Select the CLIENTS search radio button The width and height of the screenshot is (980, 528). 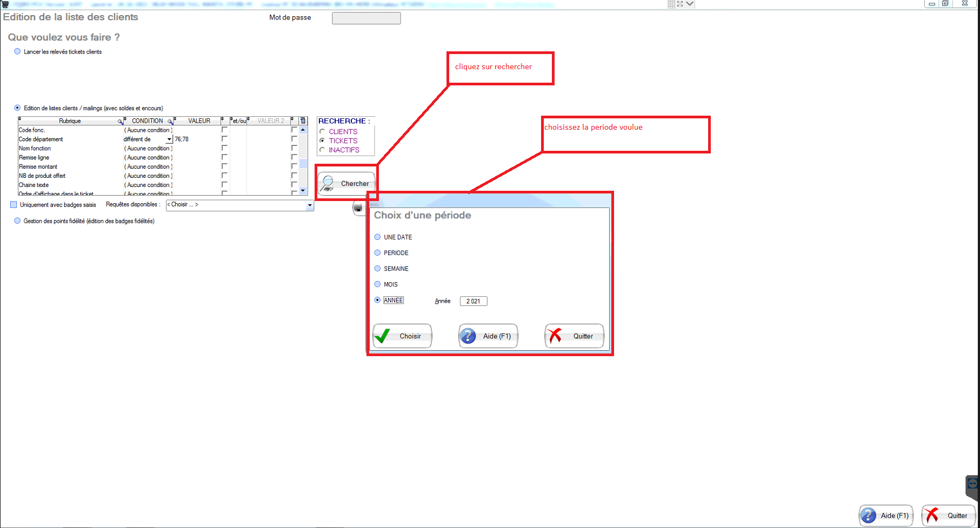[x=323, y=131]
